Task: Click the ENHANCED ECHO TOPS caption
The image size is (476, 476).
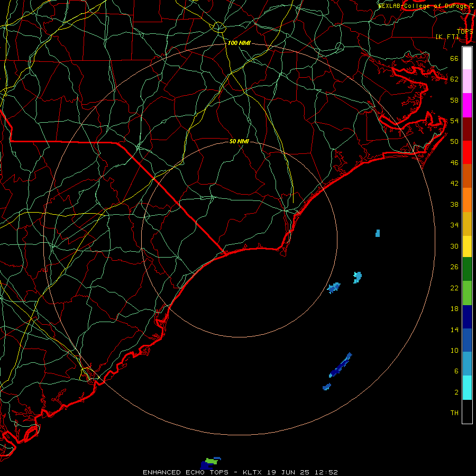Action: [x=186, y=472]
